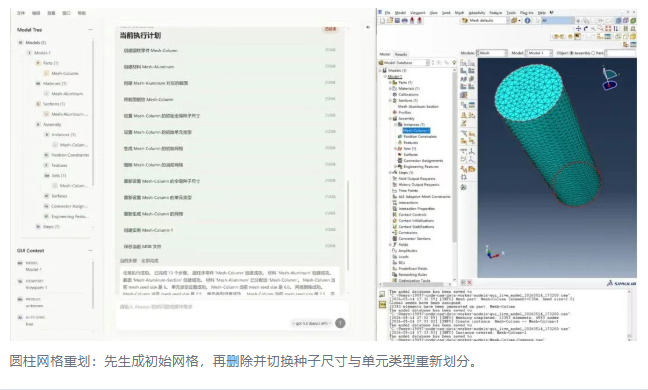Open the 编辑 menu
Screen dimensions: 648x390
point(36,13)
